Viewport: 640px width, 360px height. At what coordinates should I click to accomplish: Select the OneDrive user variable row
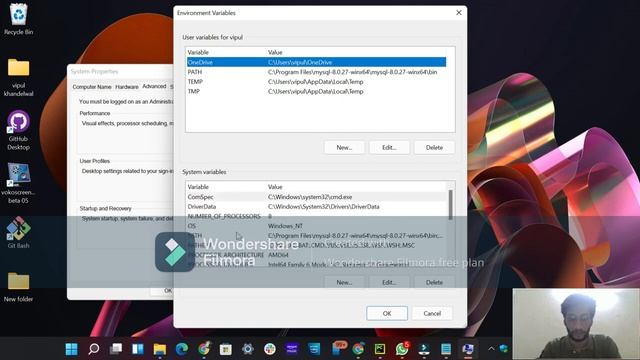(x=316, y=62)
